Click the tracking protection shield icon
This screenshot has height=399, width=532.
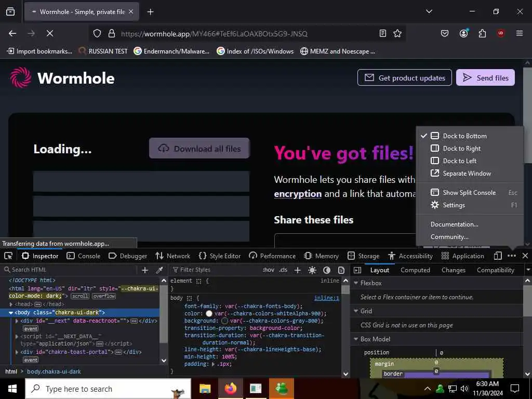coord(97,33)
